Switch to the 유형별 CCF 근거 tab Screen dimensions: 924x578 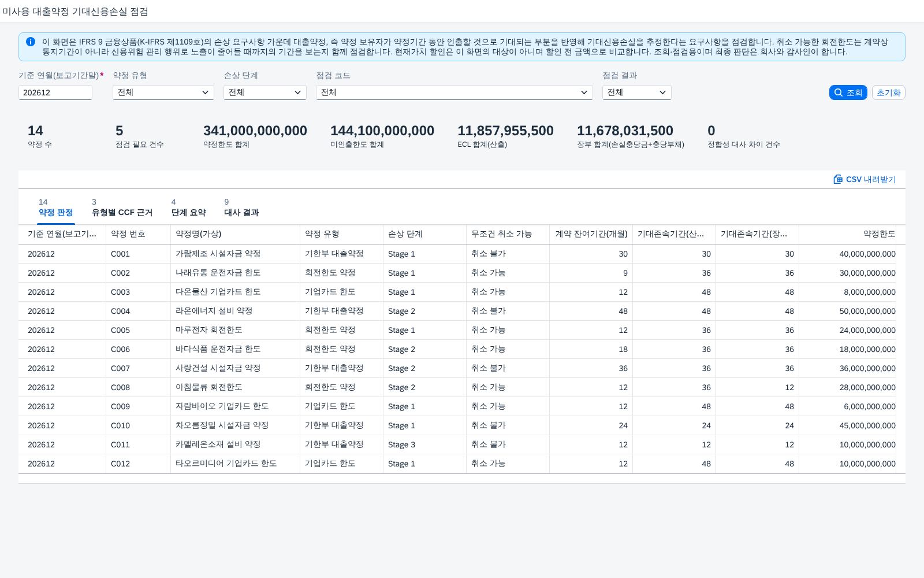pyautogui.click(x=122, y=208)
